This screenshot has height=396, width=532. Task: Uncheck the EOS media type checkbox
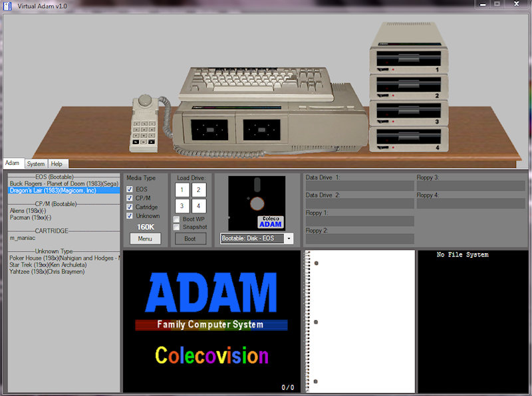[x=130, y=189]
